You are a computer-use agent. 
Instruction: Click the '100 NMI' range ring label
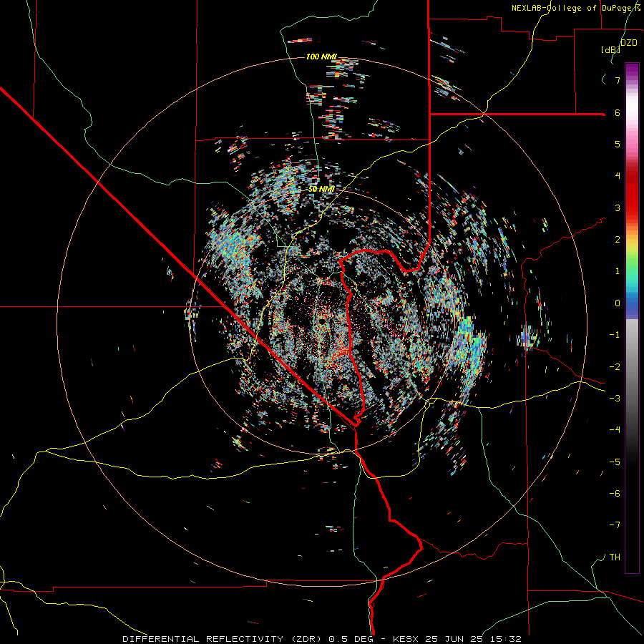pyautogui.click(x=321, y=57)
